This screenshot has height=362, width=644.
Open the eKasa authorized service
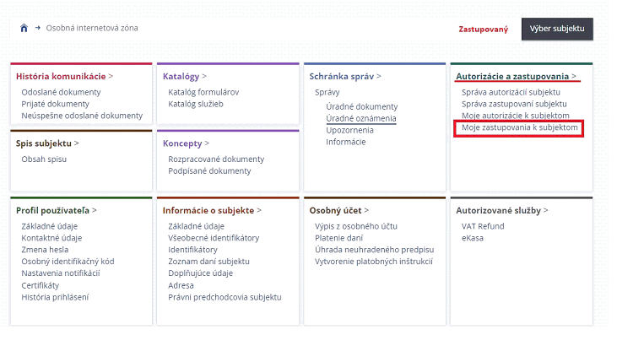pyautogui.click(x=473, y=238)
